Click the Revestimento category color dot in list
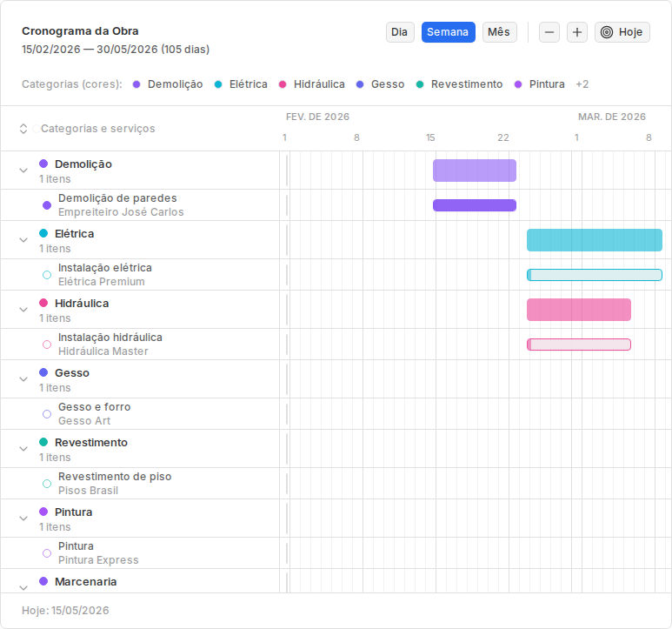 [43, 442]
